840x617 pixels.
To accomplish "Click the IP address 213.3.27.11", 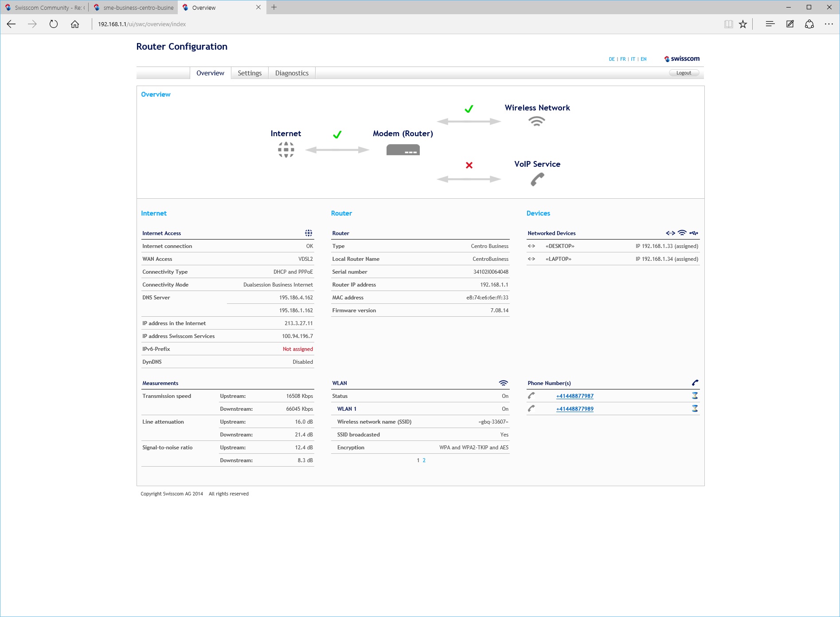I will click(298, 323).
